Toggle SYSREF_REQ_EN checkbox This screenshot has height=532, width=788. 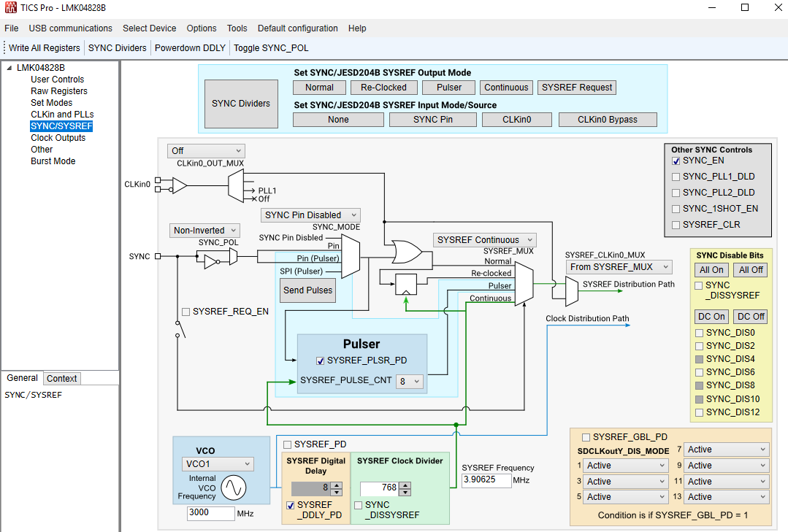(x=186, y=312)
